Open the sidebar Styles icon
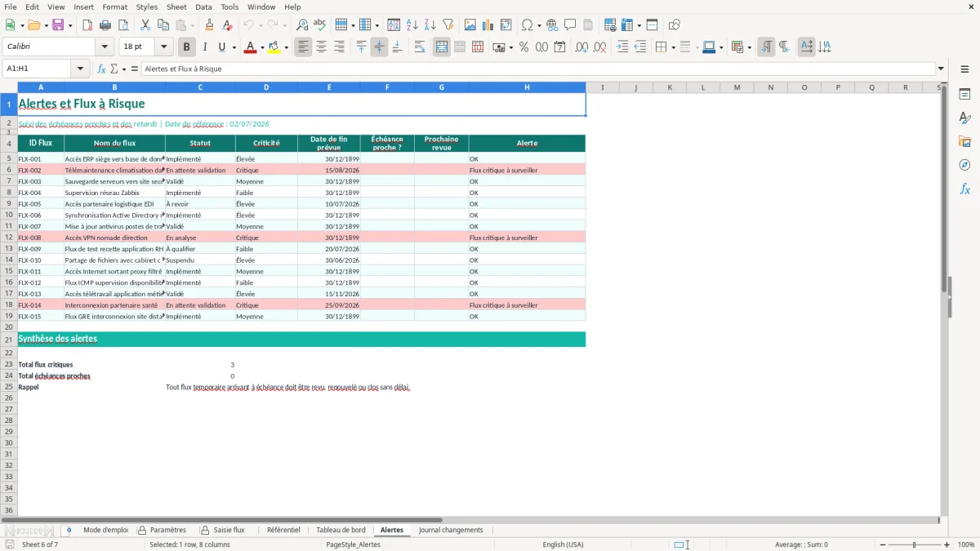980x551 pixels. 964,118
